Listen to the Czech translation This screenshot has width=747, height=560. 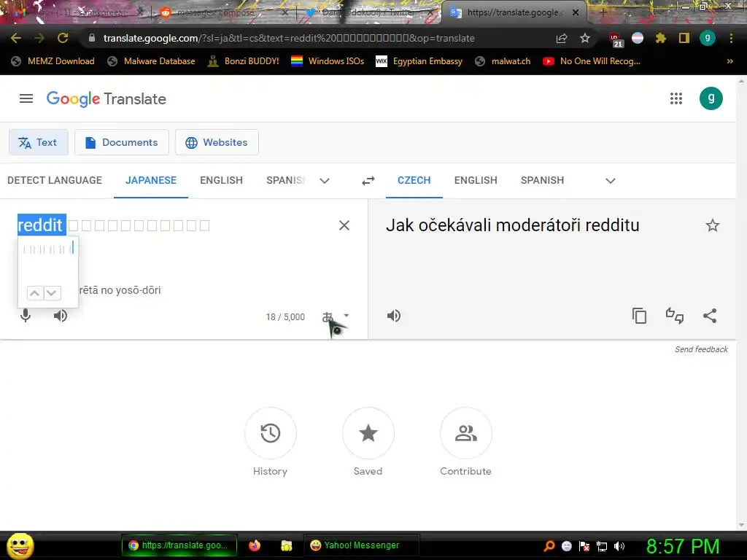click(x=394, y=316)
